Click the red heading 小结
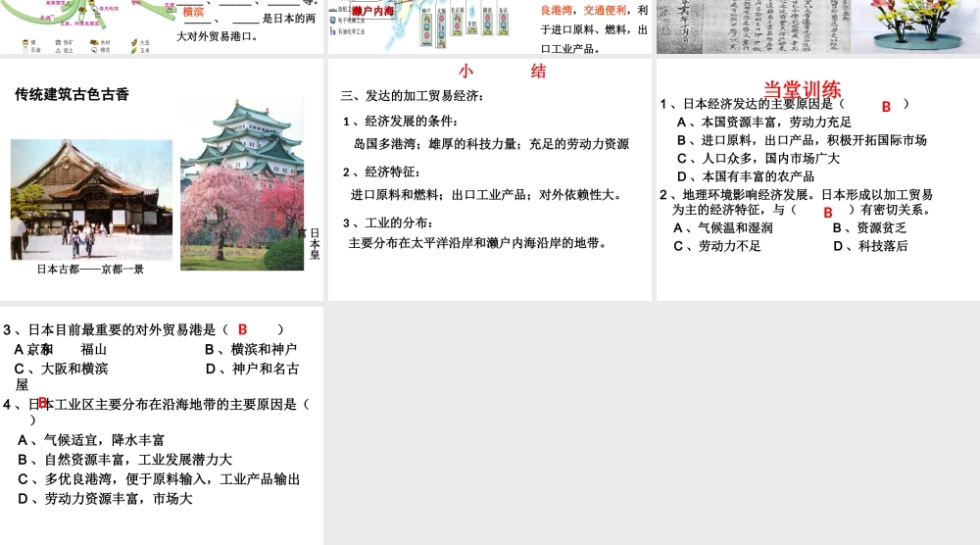The height and width of the screenshot is (545, 980). click(502, 72)
